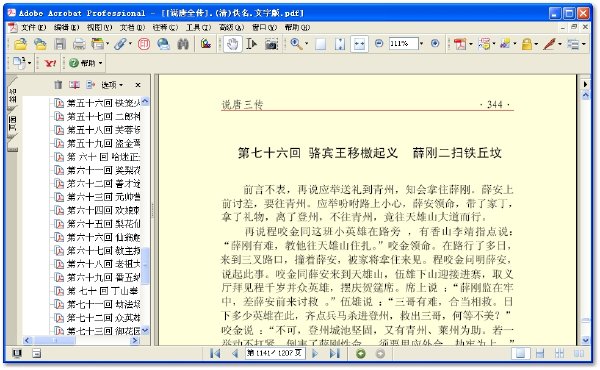Viewport: 600px width, 370px height.
Task: Select the Hand tool
Action: point(232,44)
